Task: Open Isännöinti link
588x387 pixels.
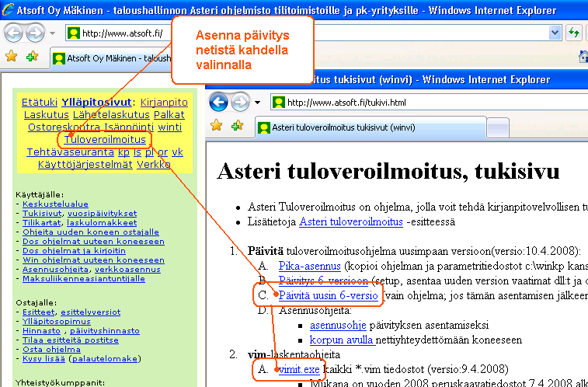Action: click(129, 127)
